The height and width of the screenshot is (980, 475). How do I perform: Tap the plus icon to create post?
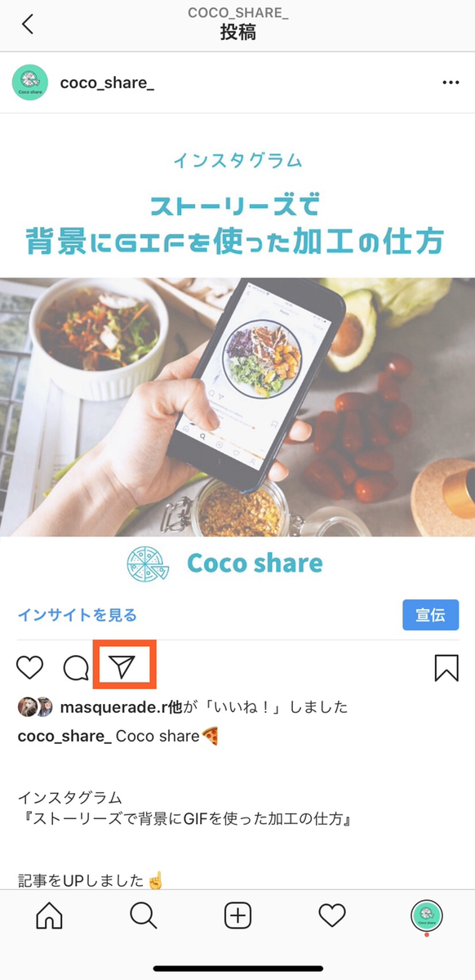click(x=237, y=916)
